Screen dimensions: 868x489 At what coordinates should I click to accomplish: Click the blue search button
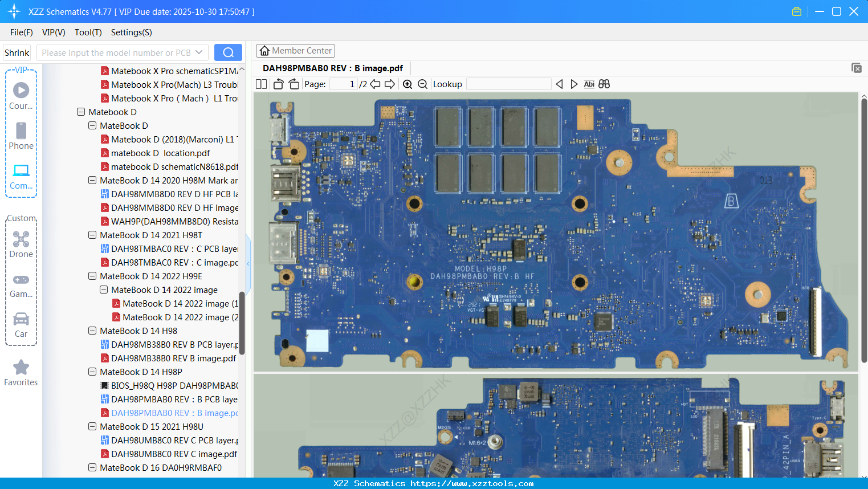pyautogui.click(x=228, y=52)
